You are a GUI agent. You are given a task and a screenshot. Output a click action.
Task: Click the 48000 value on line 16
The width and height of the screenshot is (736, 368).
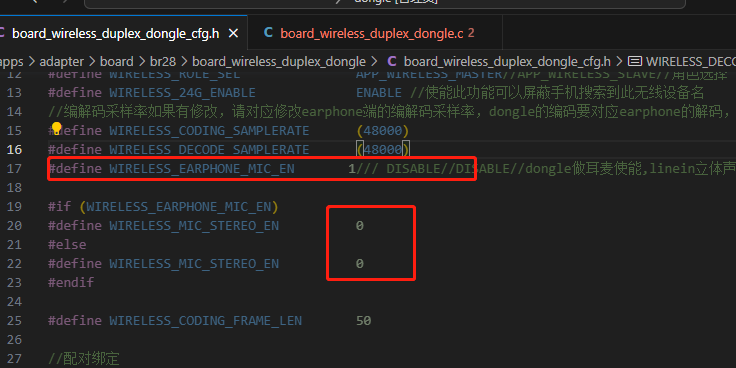383,149
